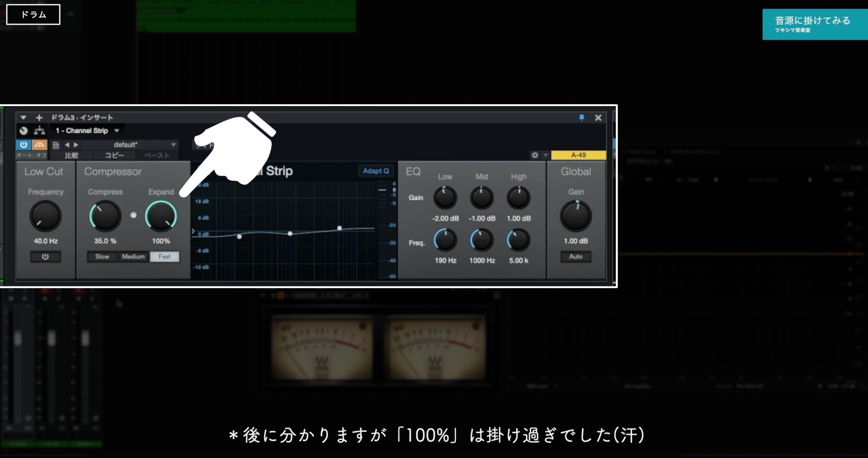Click the Adapt Q button
This screenshot has width=868, height=458.
coord(376,171)
